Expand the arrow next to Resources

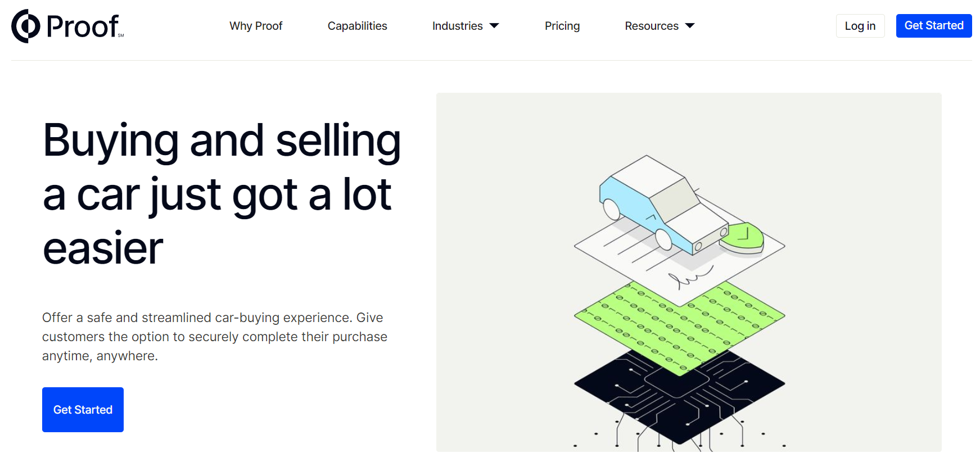(690, 26)
